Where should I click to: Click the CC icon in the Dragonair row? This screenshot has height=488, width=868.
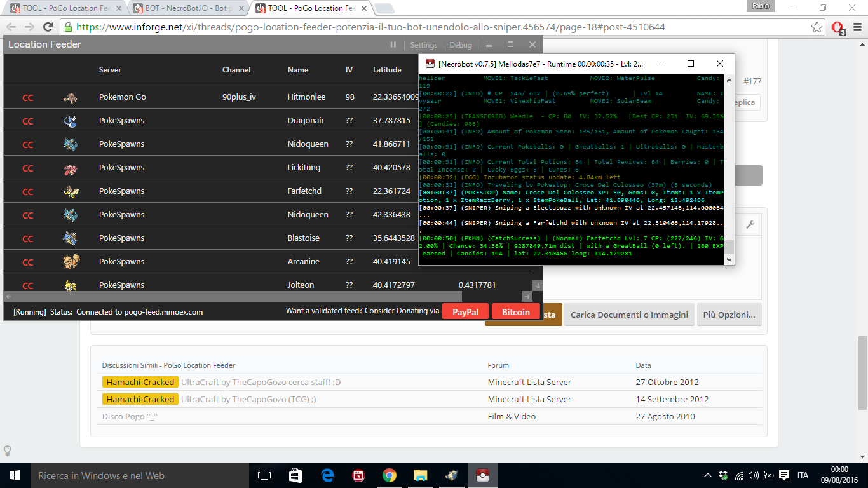(x=28, y=121)
